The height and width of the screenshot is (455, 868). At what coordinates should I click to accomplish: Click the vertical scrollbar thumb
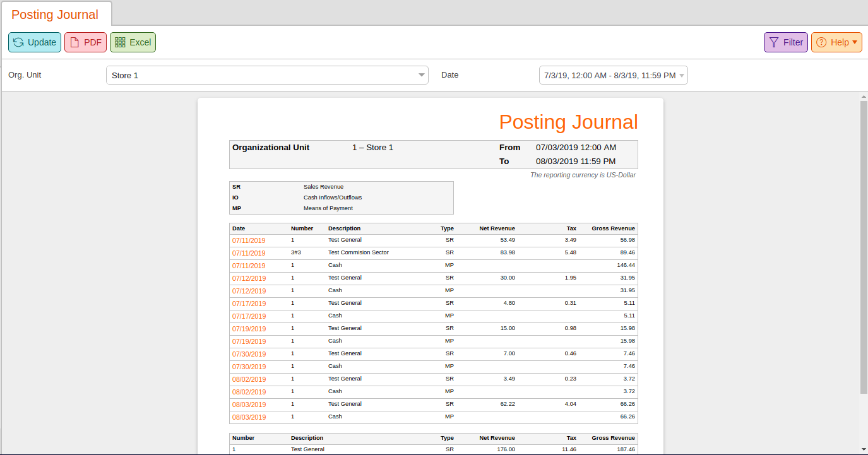864,246
